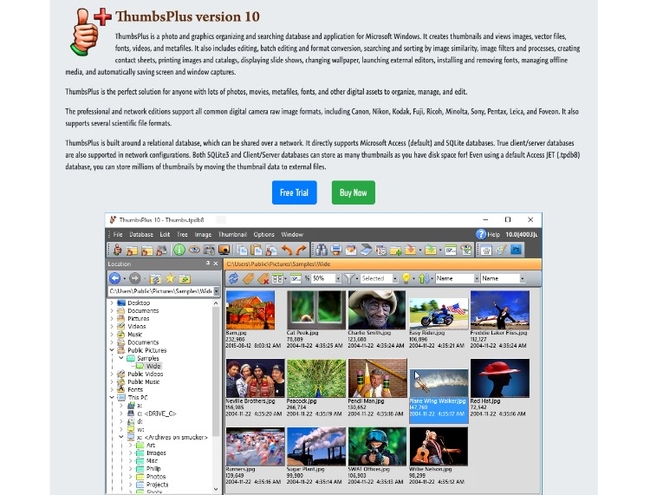Image resolution: width=650 pixels, height=495 pixels.
Task: Open the 50% zoom dropdown
Action: pyautogui.click(x=338, y=279)
